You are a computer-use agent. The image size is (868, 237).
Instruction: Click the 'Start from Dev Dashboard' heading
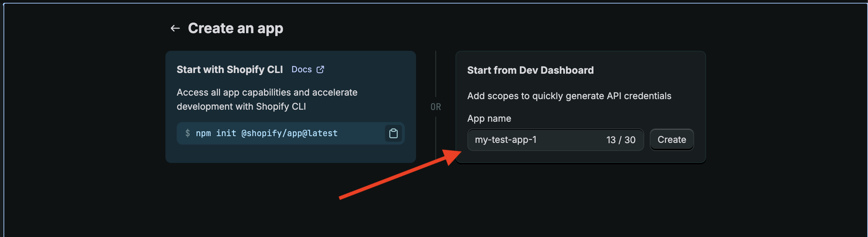coord(530,70)
